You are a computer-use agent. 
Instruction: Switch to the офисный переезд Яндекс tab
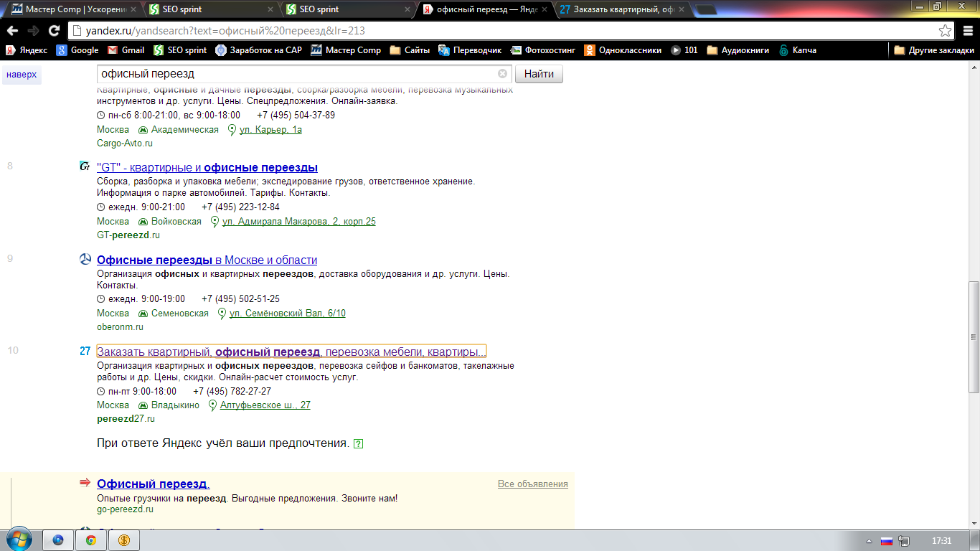484,9
